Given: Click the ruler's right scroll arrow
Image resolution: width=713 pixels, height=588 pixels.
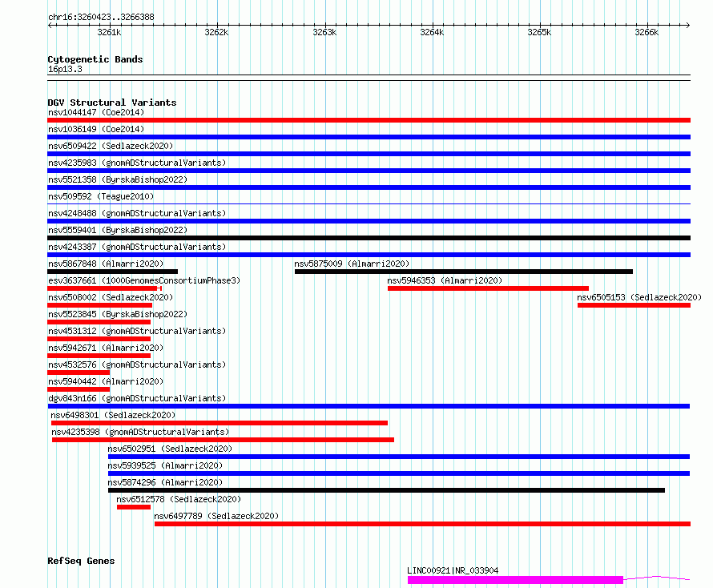Looking at the screenshot, I should (x=687, y=26).
